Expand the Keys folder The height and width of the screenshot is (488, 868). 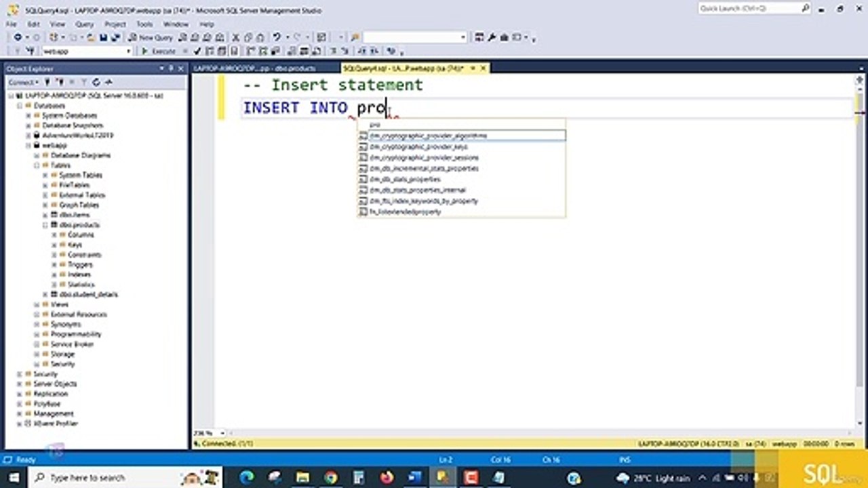coord(55,245)
